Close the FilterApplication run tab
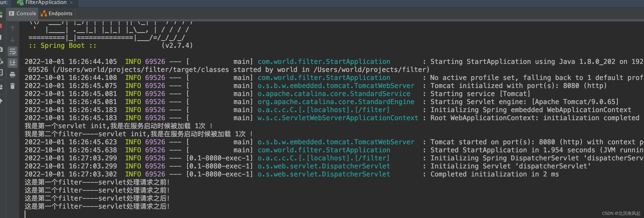The height and width of the screenshot is (218, 644). 71,3
